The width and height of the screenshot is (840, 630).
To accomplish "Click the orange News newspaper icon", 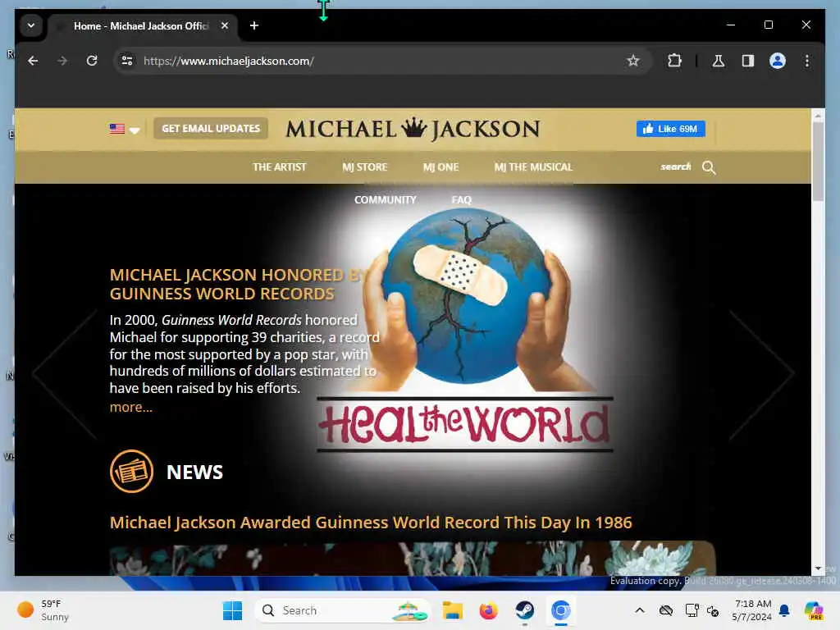I will [x=132, y=472].
